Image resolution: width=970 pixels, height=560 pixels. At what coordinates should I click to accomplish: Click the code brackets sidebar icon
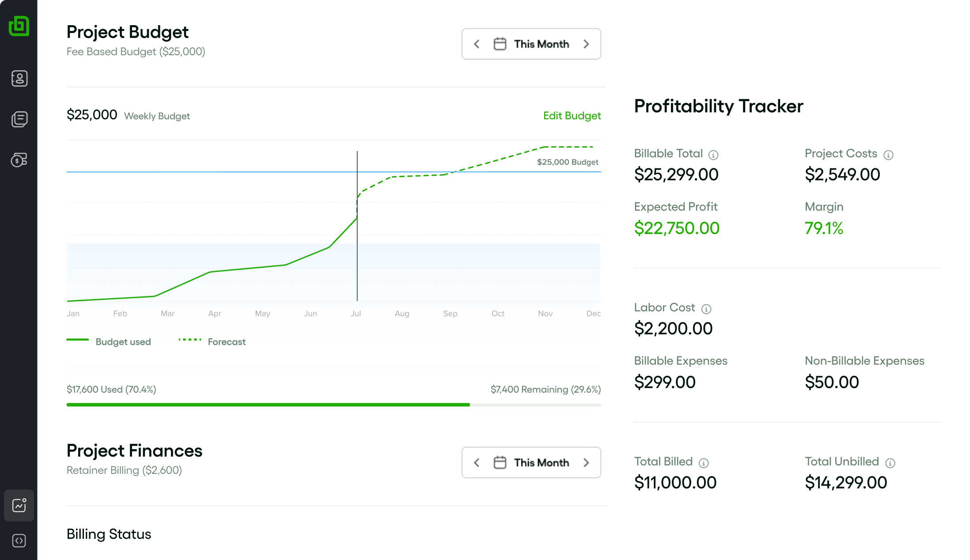19,541
